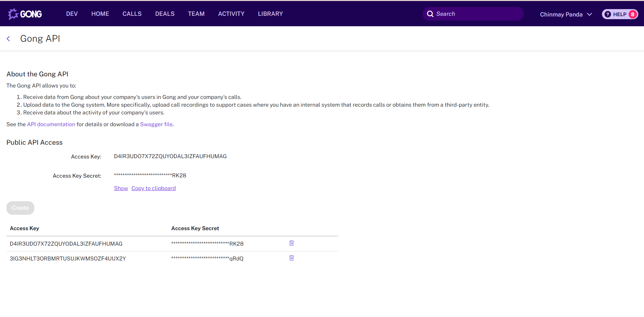This screenshot has width=644, height=317.
Task: Click the Show secret link
Action: point(121,188)
